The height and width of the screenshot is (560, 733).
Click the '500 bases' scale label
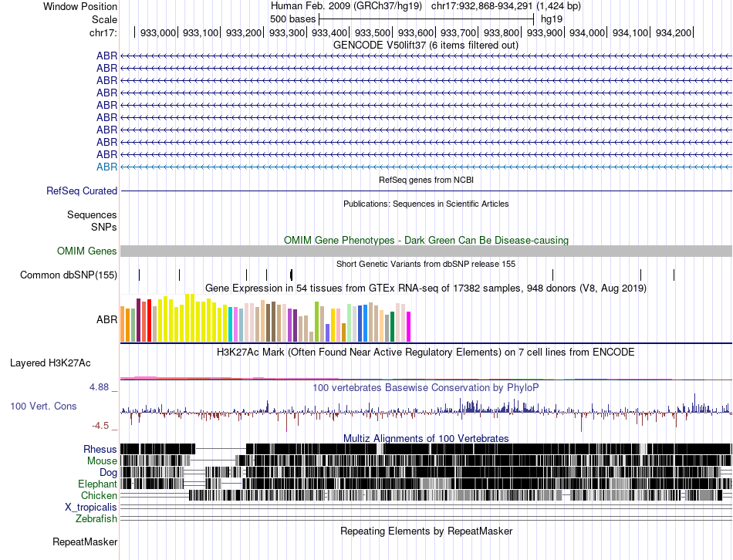[292, 19]
